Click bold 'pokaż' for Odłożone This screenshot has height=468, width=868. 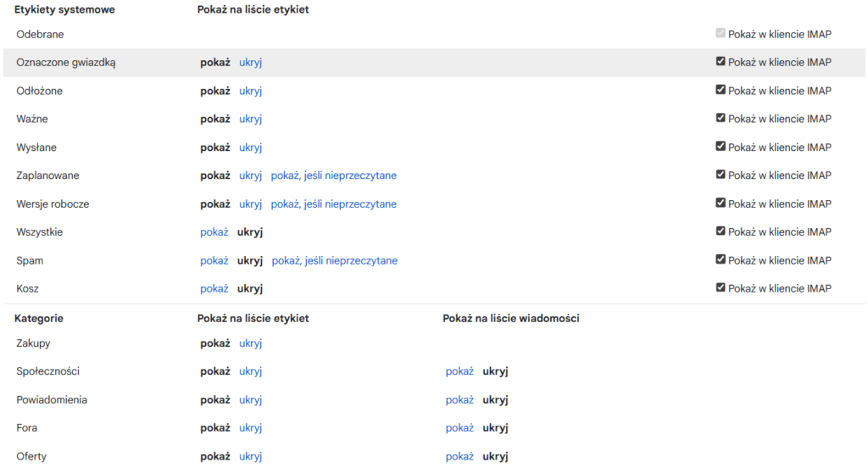214,91
